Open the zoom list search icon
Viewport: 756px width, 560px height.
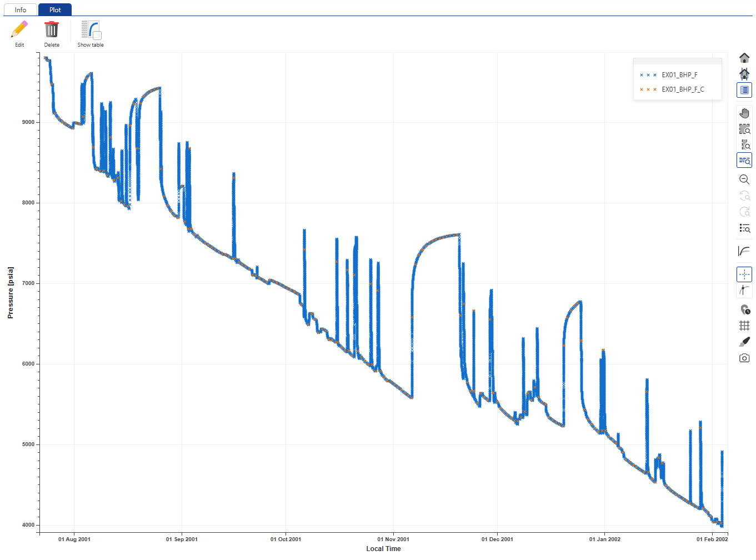pos(744,228)
